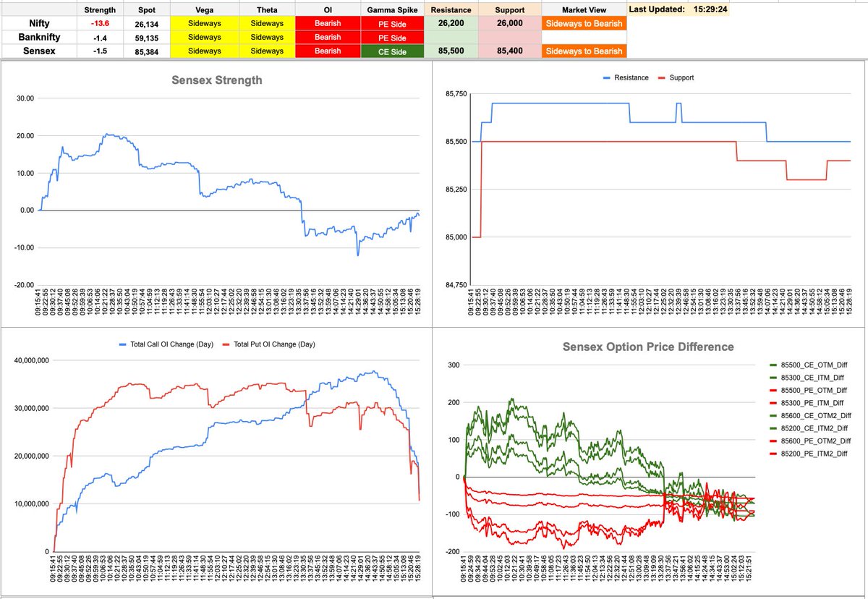Select Sensex's Sideways to Bearish market view
The width and height of the screenshot is (868, 599).
[584, 51]
